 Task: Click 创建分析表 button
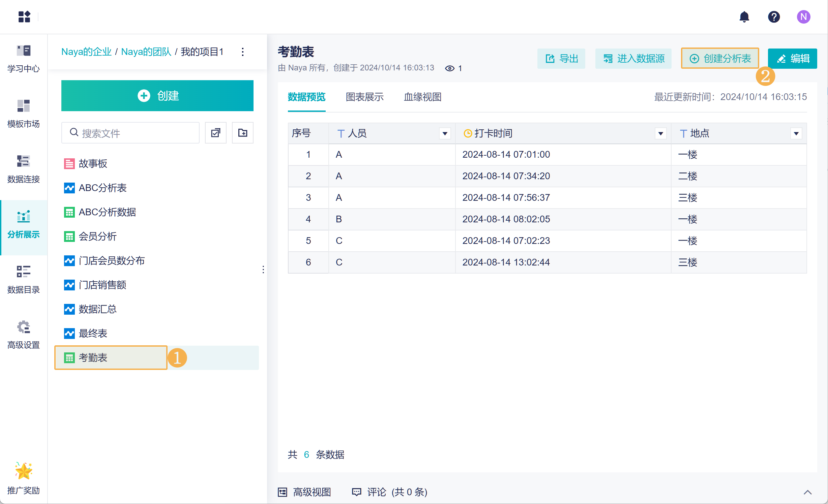coord(720,59)
